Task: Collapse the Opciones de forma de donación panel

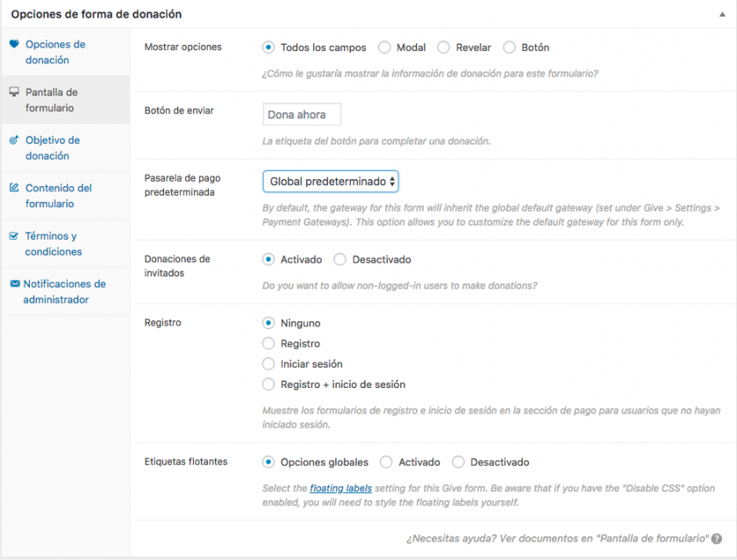Action: 721,15
